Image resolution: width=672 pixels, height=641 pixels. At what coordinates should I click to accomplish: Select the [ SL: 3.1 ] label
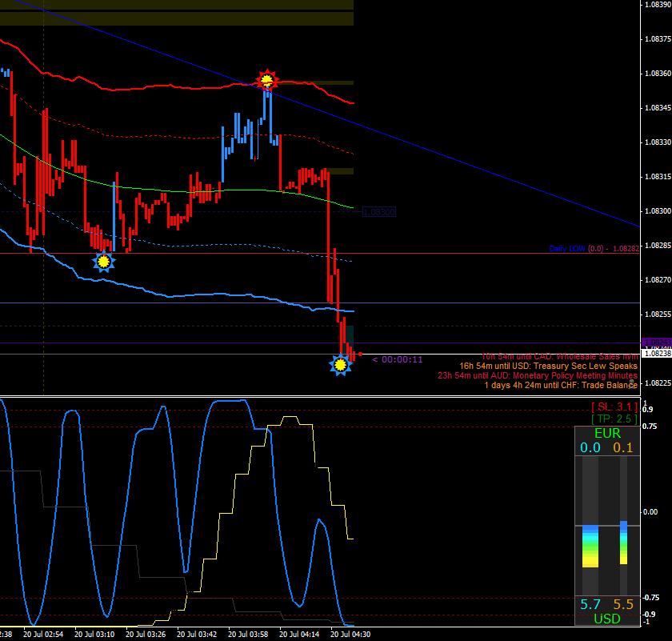coord(614,407)
